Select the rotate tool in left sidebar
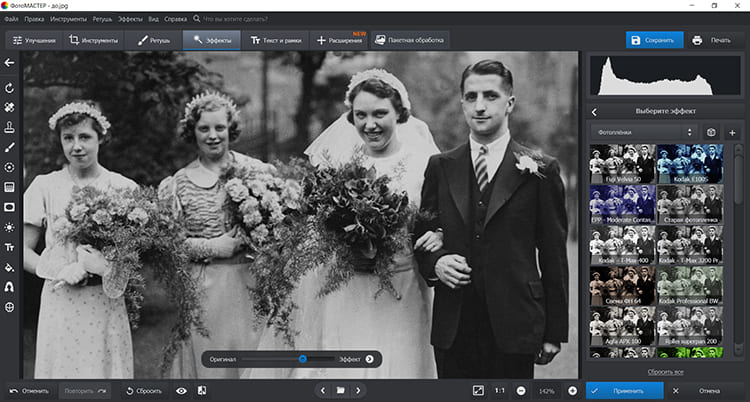Screen dimensions: 750x402 pos(9,87)
